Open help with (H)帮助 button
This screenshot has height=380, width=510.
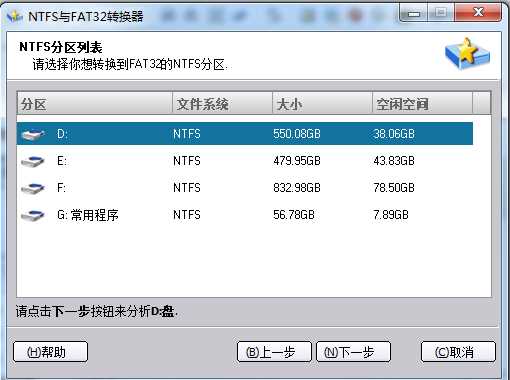[50, 352]
